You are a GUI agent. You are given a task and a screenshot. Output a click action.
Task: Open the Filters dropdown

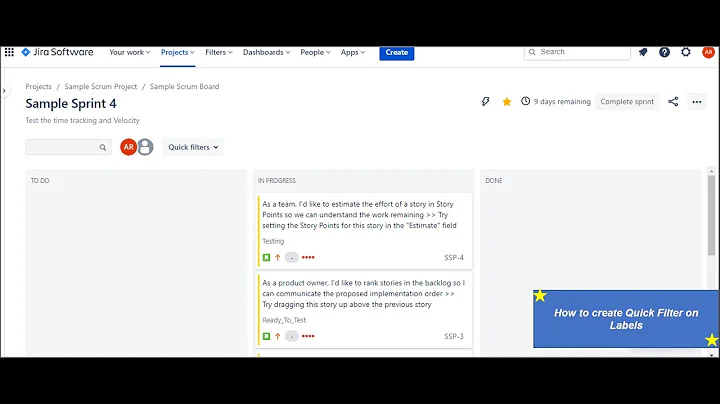pyautogui.click(x=219, y=52)
